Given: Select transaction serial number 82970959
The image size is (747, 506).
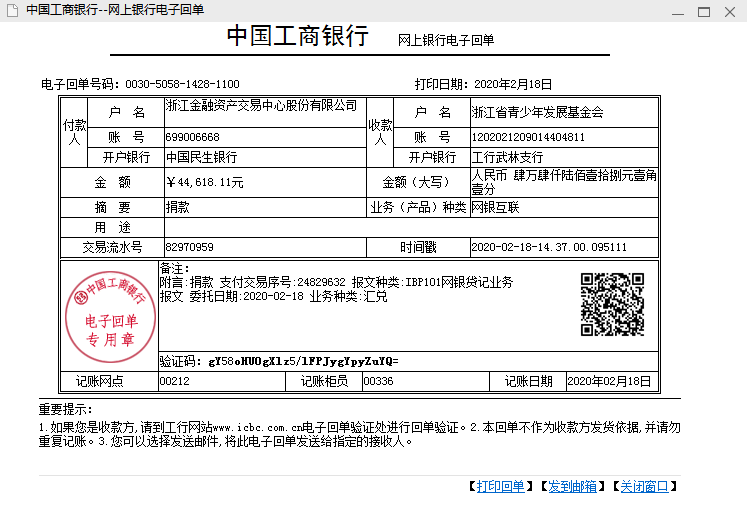Looking at the screenshot, I should (x=189, y=247).
